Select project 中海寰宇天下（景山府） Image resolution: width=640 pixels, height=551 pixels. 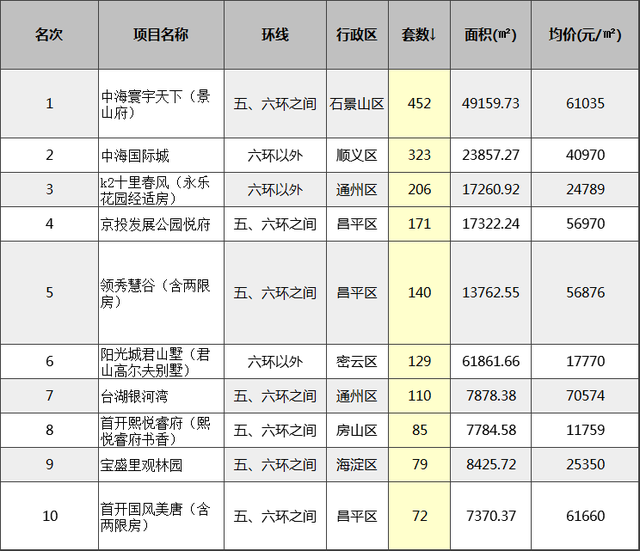point(161,104)
